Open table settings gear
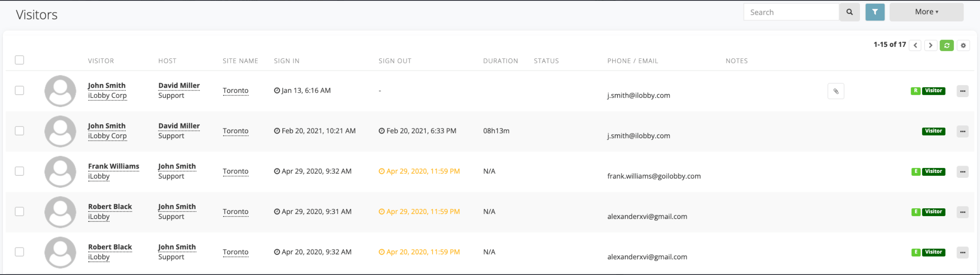This screenshot has height=275, width=980. pos(963,45)
